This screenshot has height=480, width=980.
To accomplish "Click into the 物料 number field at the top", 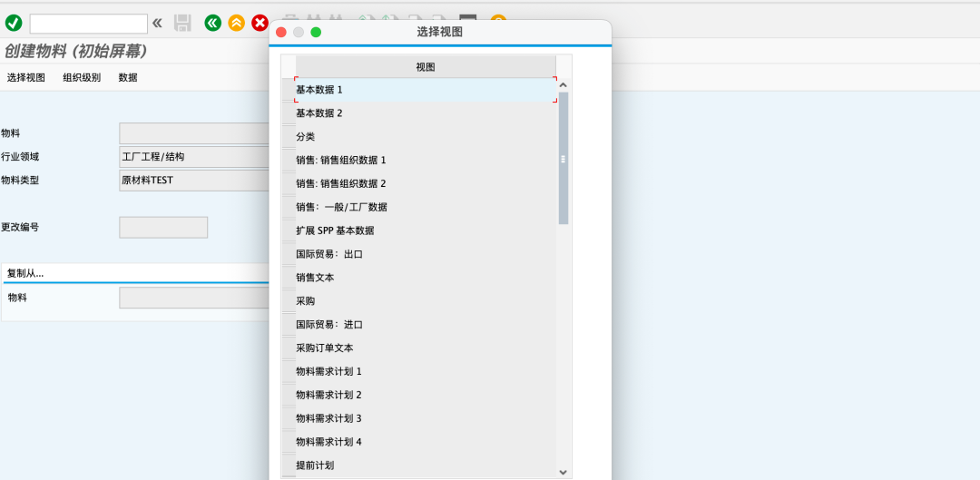I will click(194, 133).
